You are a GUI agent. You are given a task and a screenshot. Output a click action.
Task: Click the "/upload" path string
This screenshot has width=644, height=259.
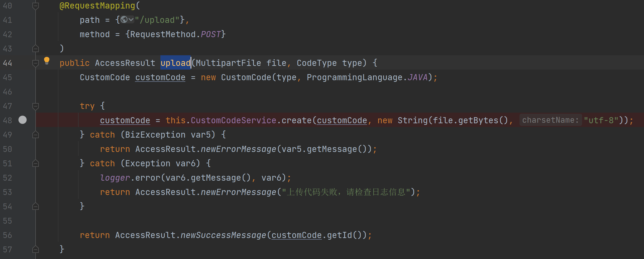pos(157,20)
